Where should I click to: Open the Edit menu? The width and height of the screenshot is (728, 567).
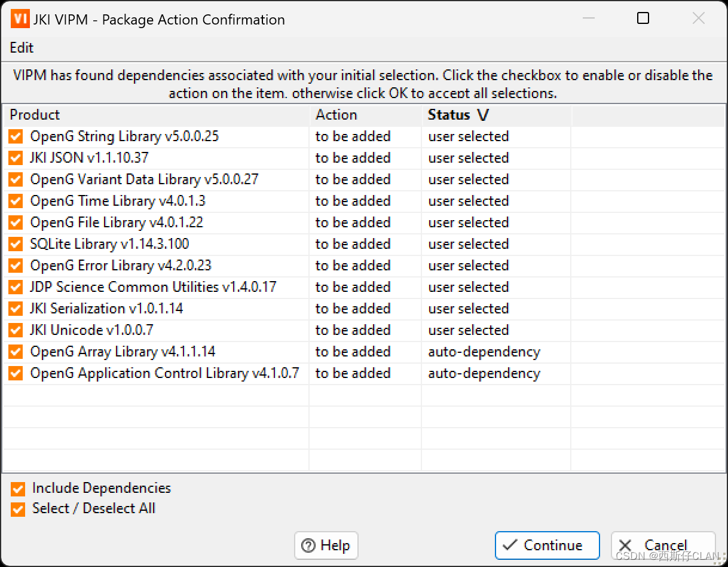[x=22, y=48]
